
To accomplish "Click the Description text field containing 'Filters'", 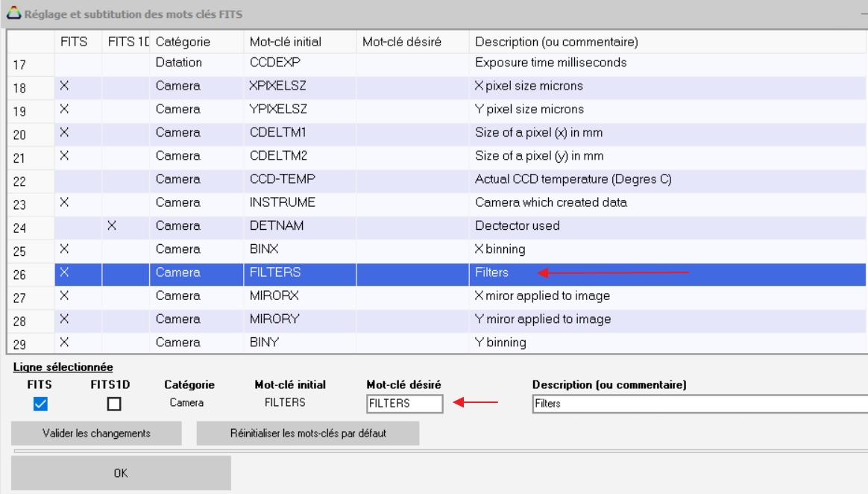I will (699, 403).
